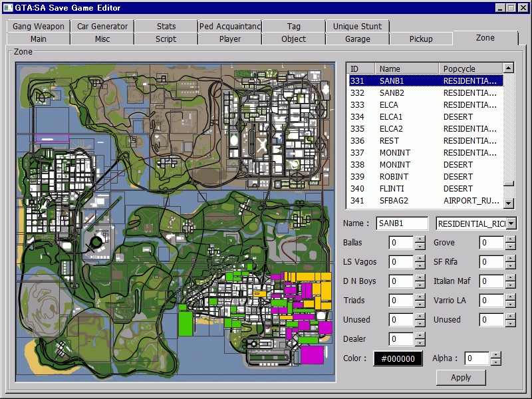The width and height of the screenshot is (532, 399).
Task: Select zone row 334 ELCA1
Action: tap(426, 117)
